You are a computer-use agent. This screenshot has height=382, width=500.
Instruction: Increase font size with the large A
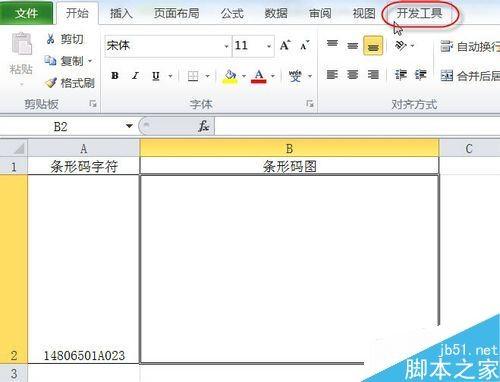point(285,45)
